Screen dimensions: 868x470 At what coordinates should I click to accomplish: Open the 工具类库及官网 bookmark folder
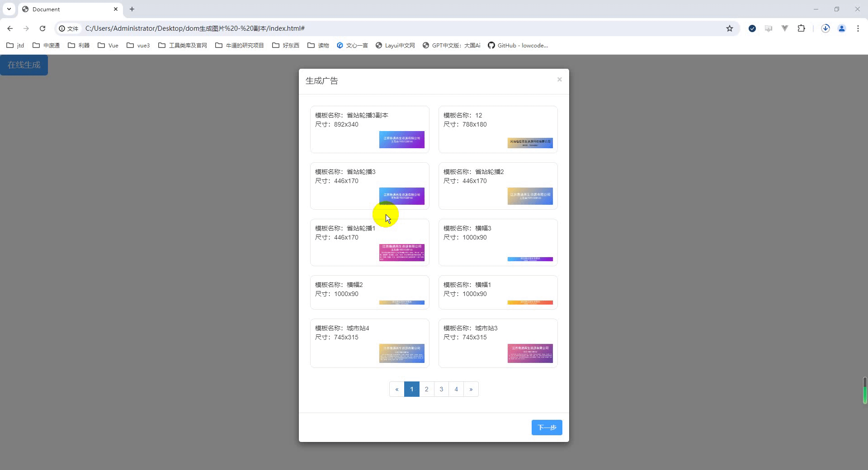coord(183,45)
